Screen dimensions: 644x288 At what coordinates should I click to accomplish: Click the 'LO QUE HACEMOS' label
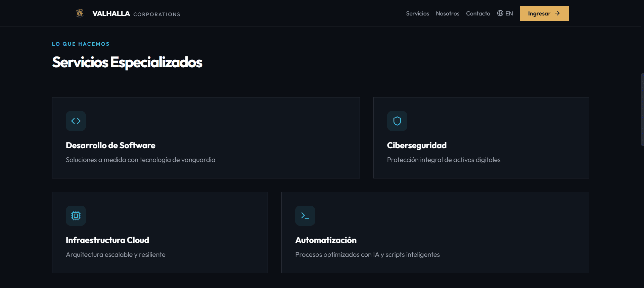81,44
